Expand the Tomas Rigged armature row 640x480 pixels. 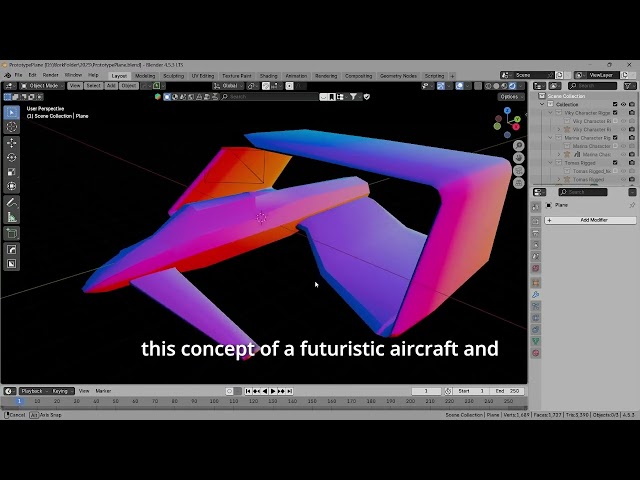coord(559,180)
